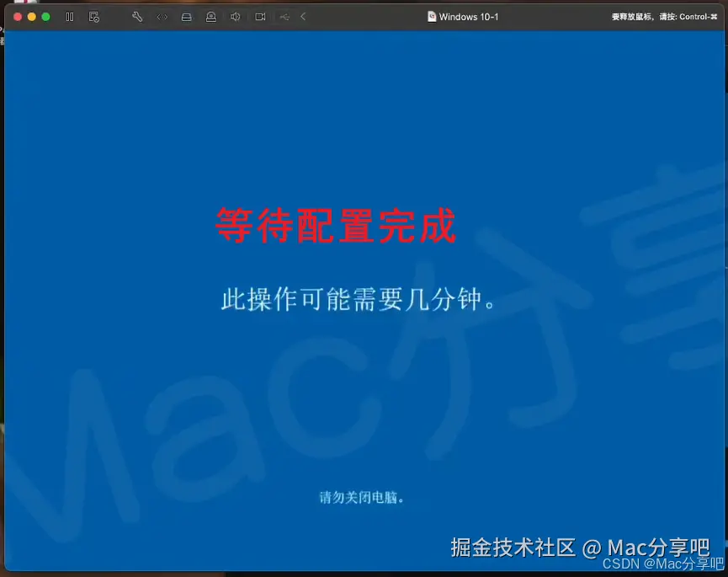This screenshot has width=728, height=577.
Task: Click the USB sharing icon in the toolbar
Action: pos(284,16)
